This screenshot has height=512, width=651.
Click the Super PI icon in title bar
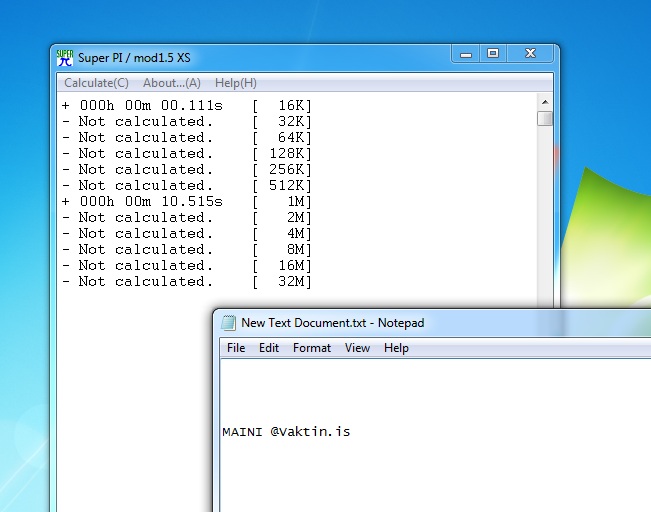point(65,58)
